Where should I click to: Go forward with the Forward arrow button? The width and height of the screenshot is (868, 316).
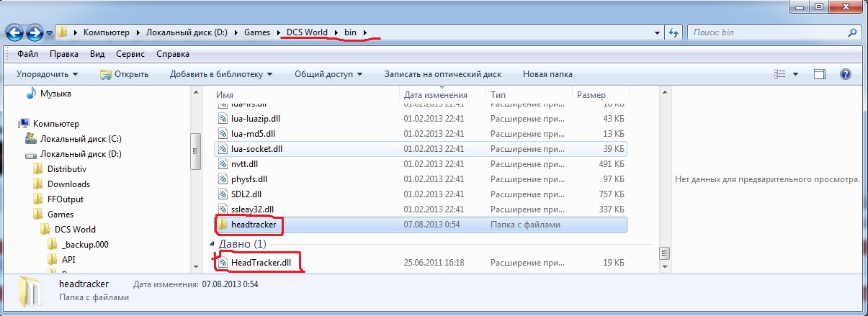[x=35, y=33]
